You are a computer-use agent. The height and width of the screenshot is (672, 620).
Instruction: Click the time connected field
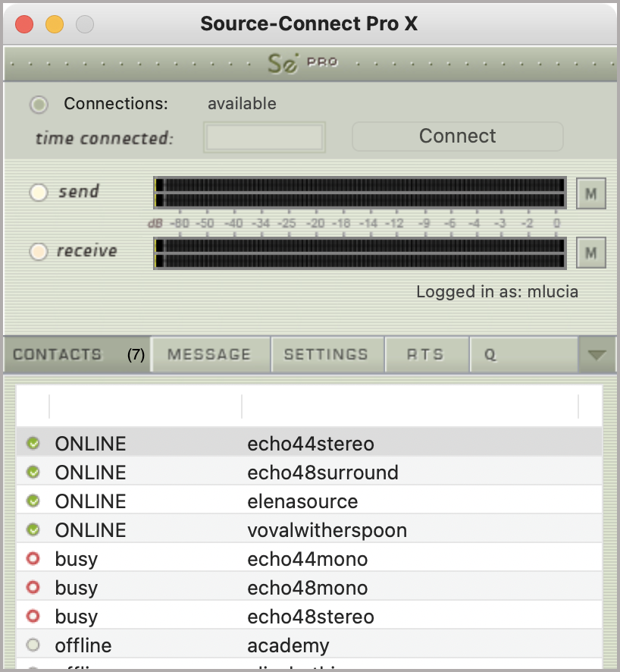click(265, 138)
